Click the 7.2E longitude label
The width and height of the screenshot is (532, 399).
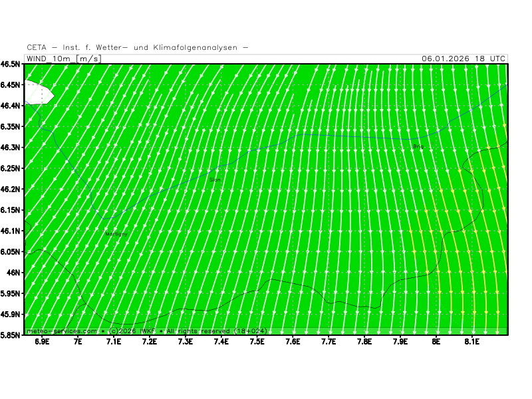pyautogui.click(x=150, y=342)
